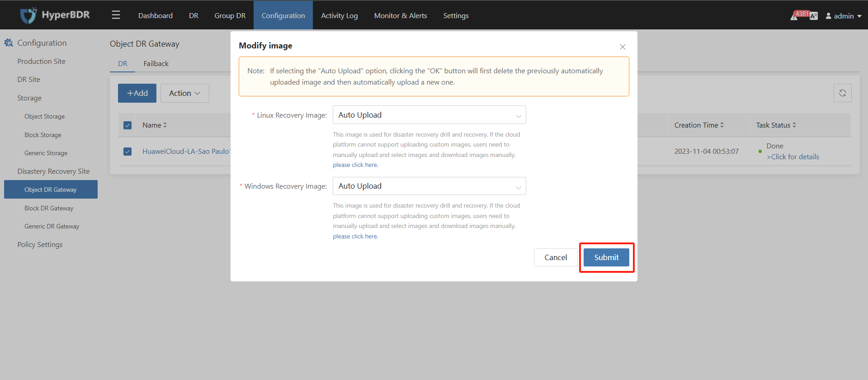The width and height of the screenshot is (868, 380).
Task: Click the language translation icon
Action: pos(814,16)
